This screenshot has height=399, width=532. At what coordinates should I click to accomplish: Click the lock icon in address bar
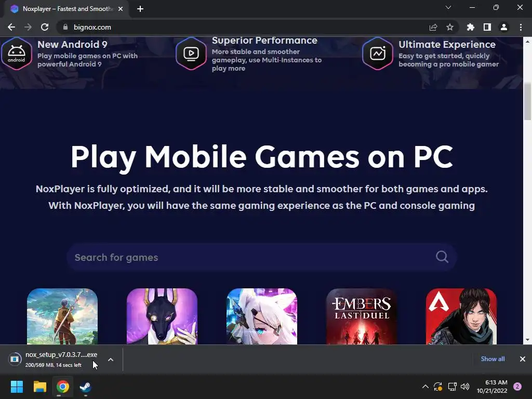coord(65,27)
